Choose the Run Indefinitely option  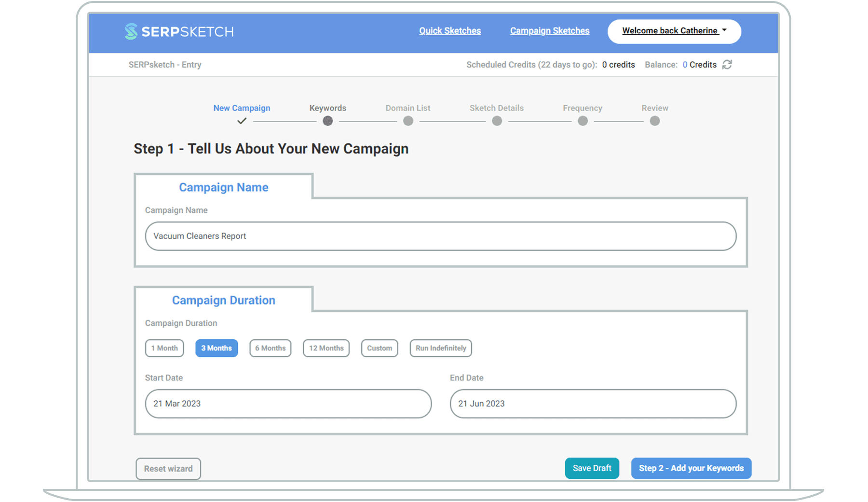coord(441,348)
